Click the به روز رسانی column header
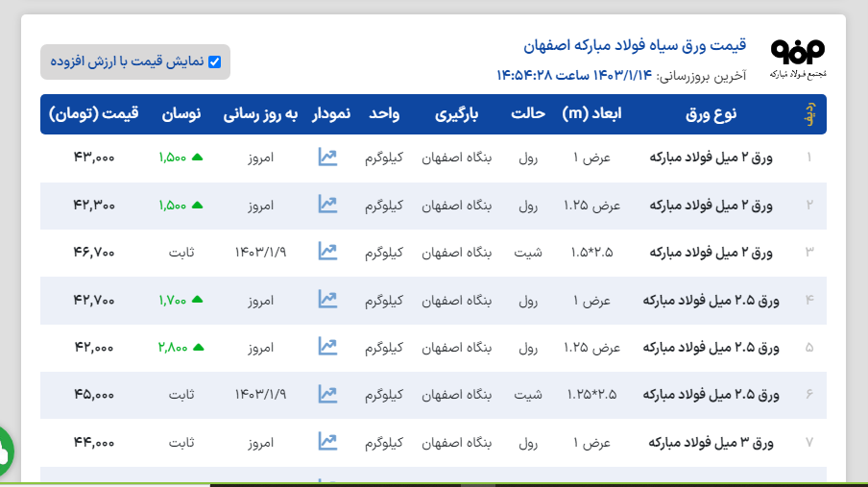868x487 pixels. [x=260, y=113]
